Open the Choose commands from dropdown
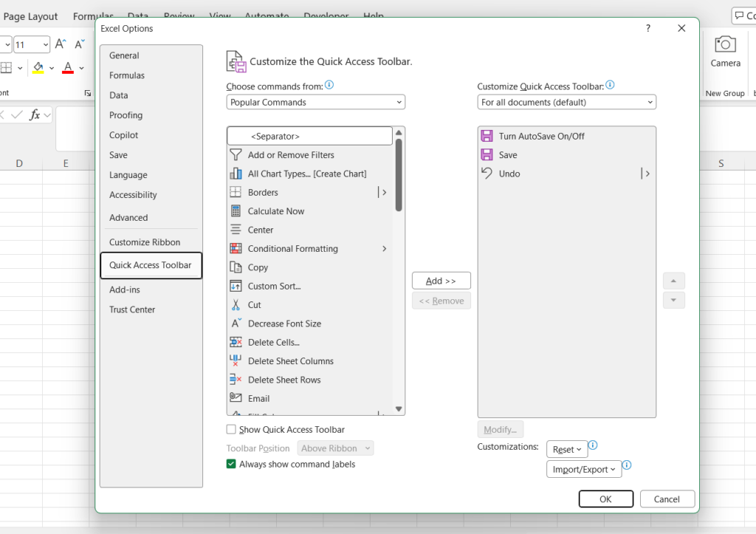 pos(316,102)
